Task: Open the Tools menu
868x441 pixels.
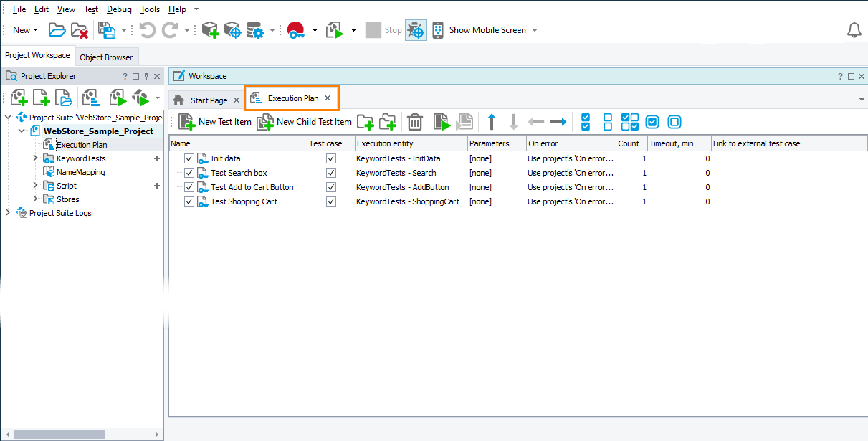Action: pos(150,9)
